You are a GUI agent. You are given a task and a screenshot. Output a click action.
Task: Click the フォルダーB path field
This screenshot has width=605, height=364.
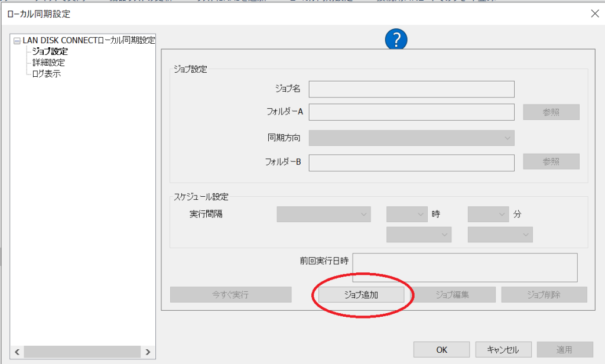tap(411, 162)
